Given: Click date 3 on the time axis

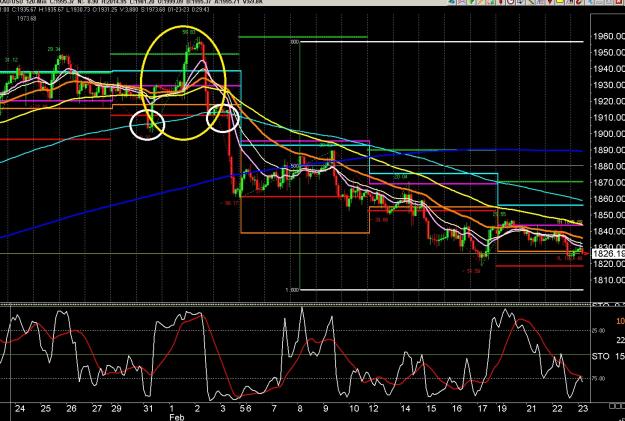Looking at the screenshot, I should [x=223, y=408].
